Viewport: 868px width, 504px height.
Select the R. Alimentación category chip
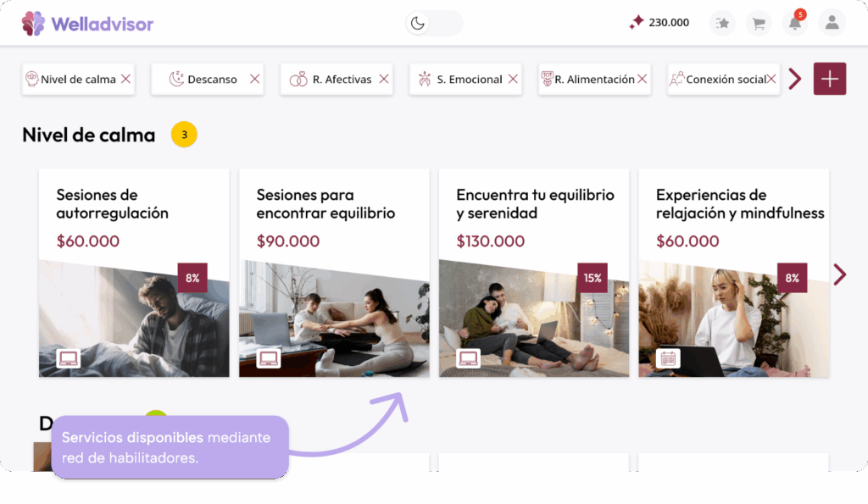pos(594,79)
